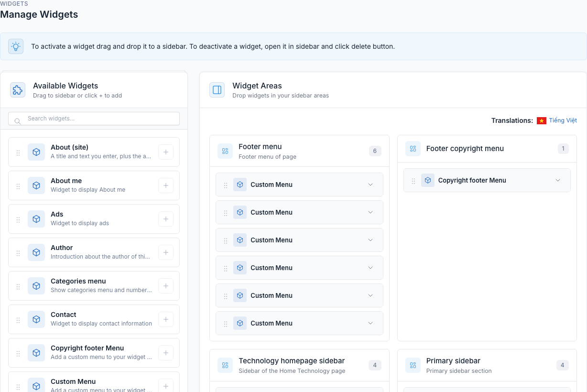Grab the drag handle of Copyright footer Menu in Available Widgets

[18, 354]
